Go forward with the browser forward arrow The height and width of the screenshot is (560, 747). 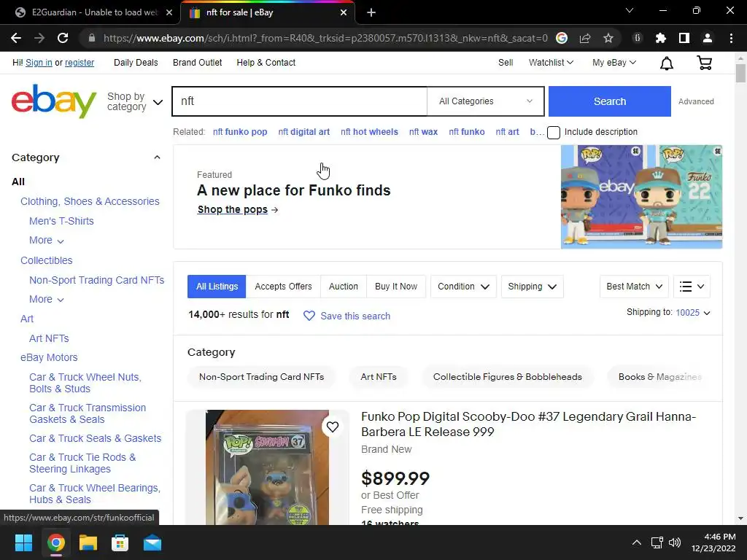coord(39,38)
